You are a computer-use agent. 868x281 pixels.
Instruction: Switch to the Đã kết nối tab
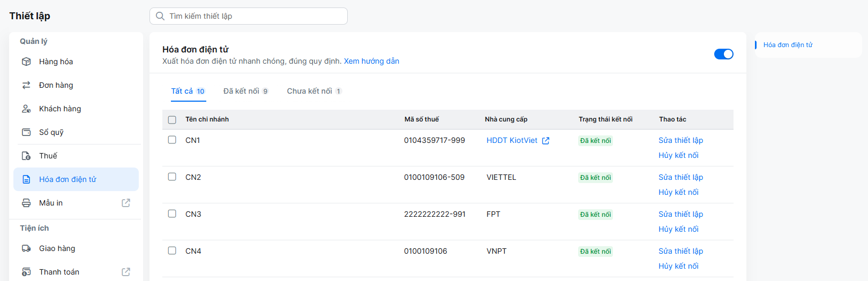246,91
